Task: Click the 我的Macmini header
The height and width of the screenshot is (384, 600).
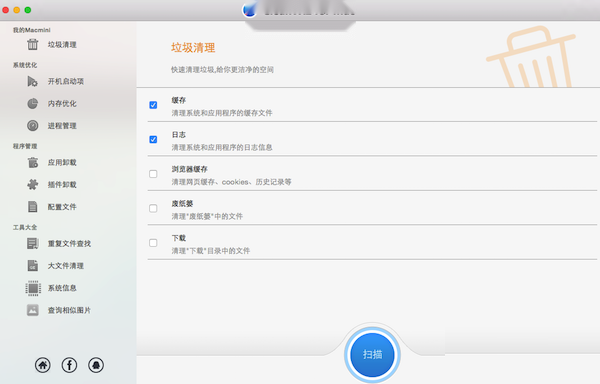Action: 31,30
